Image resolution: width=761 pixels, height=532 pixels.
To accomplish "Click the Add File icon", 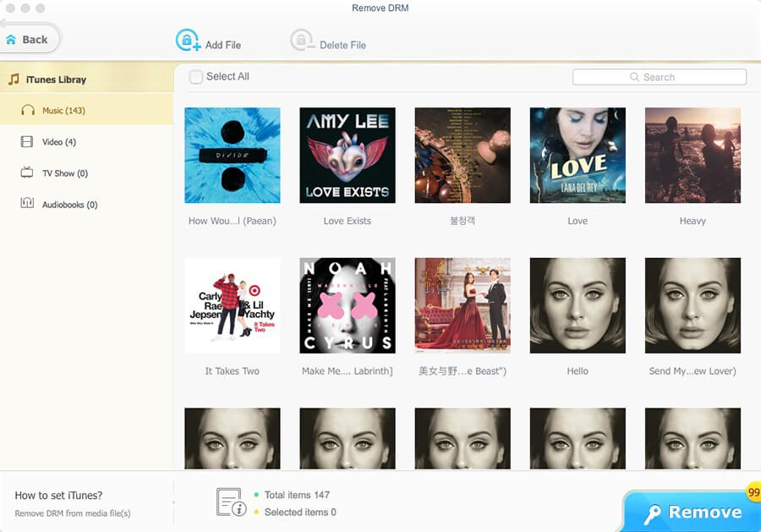I will pyautogui.click(x=188, y=39).
